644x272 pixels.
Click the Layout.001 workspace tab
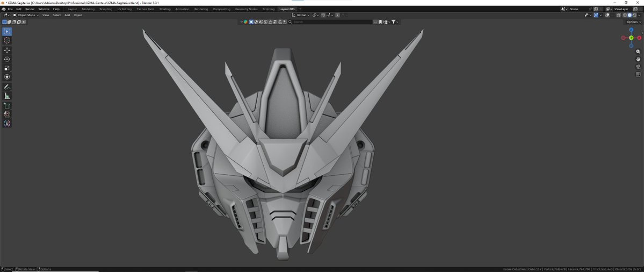click(x=287, y=9)
